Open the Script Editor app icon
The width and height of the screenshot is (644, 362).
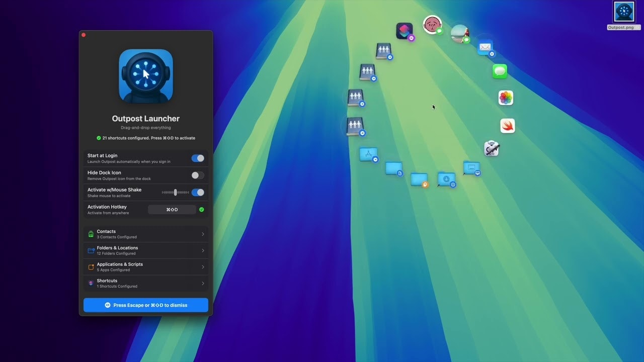(x=492, y=148)
